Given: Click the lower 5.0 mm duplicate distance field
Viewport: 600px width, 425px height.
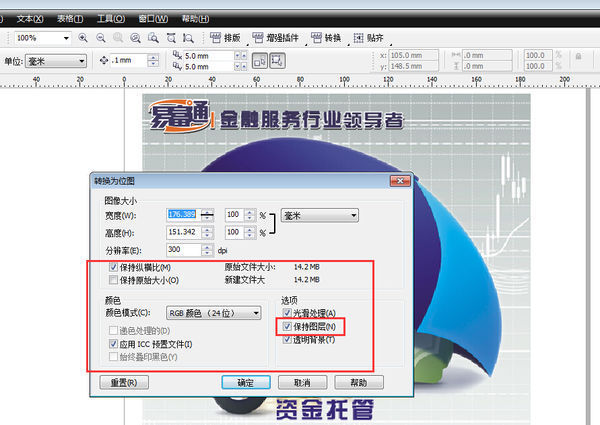Looking at the screenshot, I should pyautogui.click(x=209, y=67).
